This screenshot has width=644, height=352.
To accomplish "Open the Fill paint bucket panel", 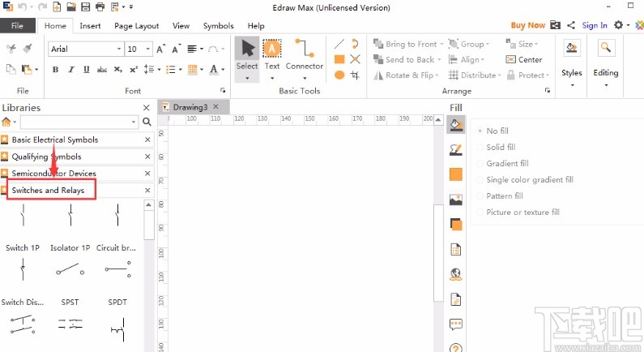I will pos(456,125).
